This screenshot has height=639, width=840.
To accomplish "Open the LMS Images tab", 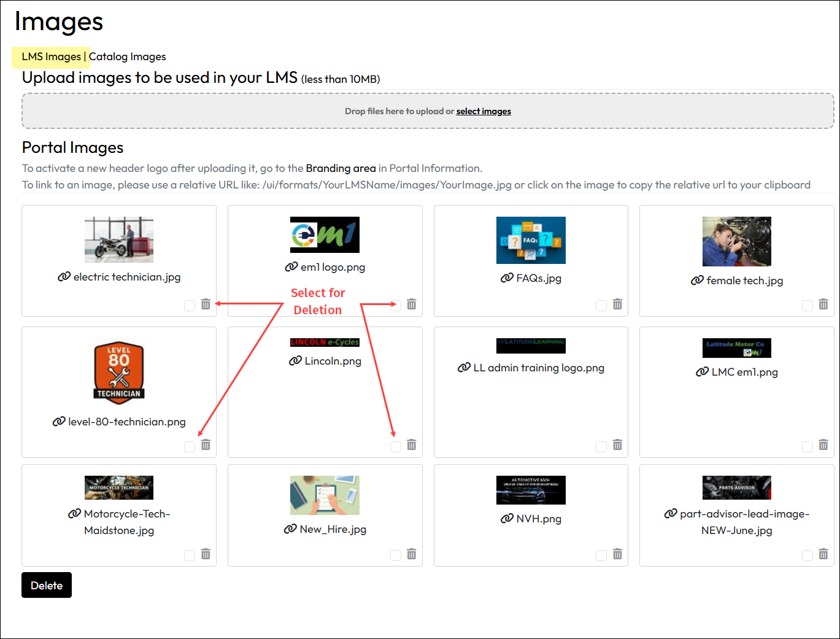I will click(x=51, y=56).
